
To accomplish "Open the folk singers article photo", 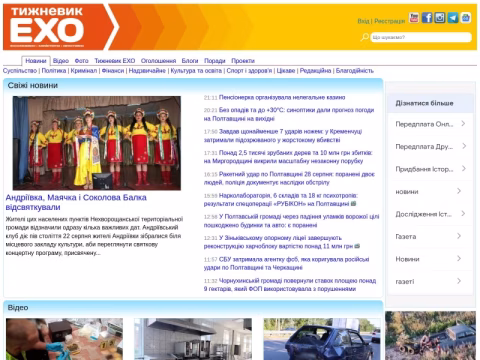I will (97, 143).
